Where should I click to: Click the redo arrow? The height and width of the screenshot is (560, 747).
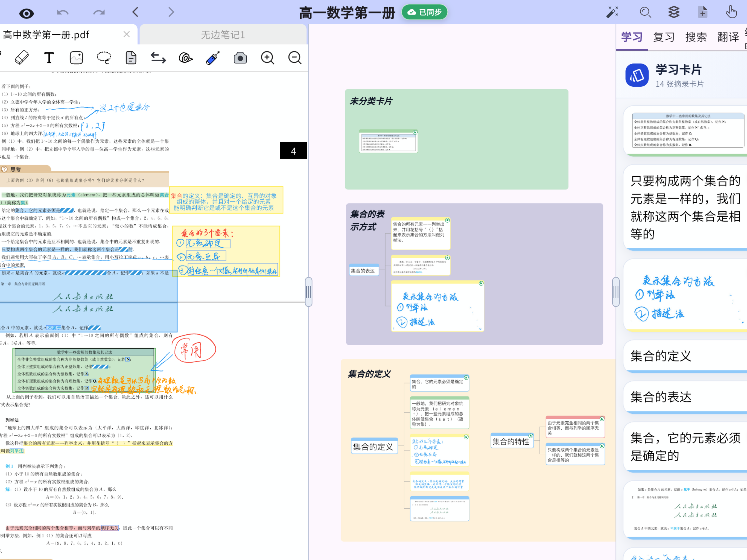(x=99, y=13)
